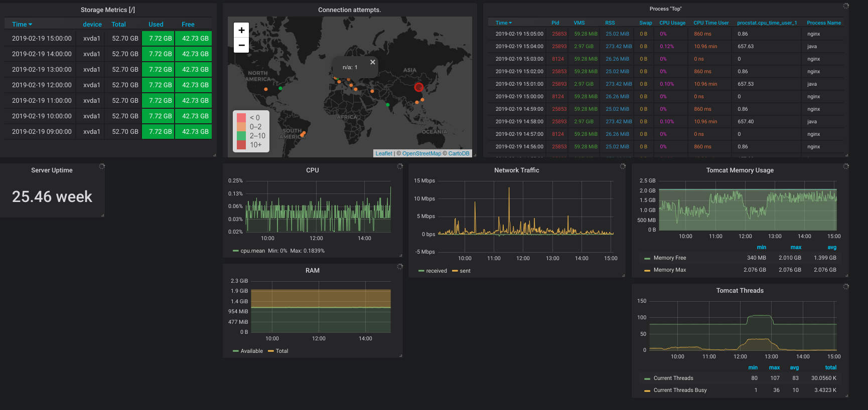
Task: Toggle the Memory Free series
Action: (670, 258)
